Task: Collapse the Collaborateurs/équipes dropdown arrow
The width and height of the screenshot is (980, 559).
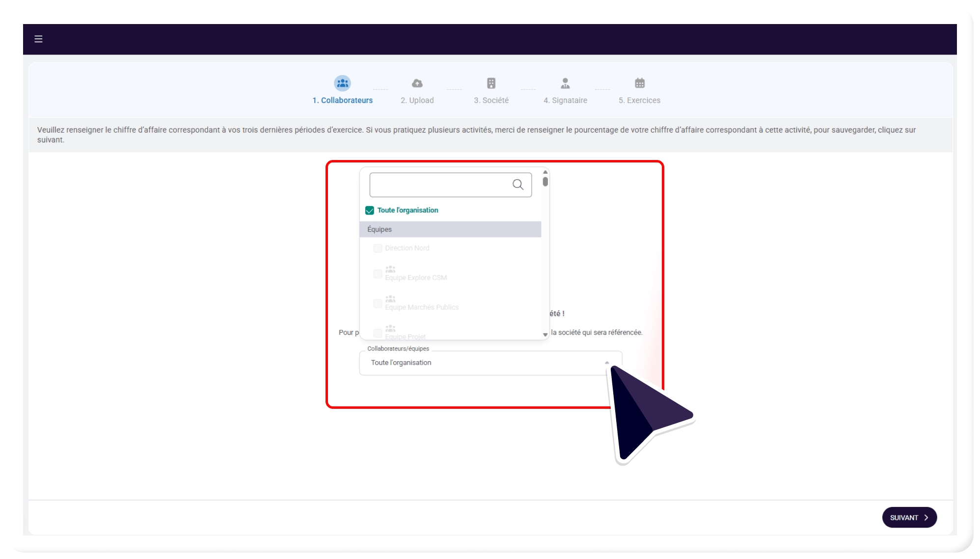Action: click(x=607, y=363)
